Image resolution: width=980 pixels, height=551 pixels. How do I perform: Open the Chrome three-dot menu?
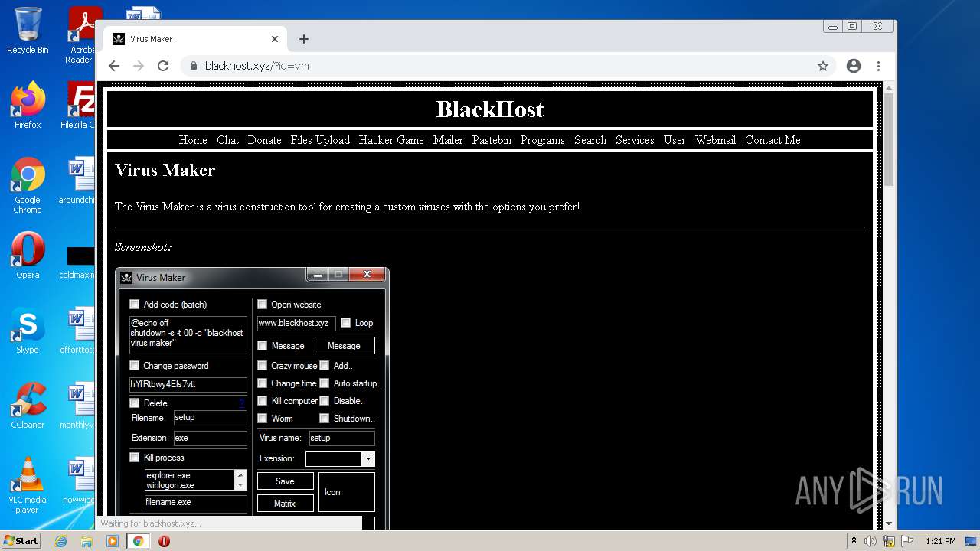pyautogui.click(x=879, y=66)
